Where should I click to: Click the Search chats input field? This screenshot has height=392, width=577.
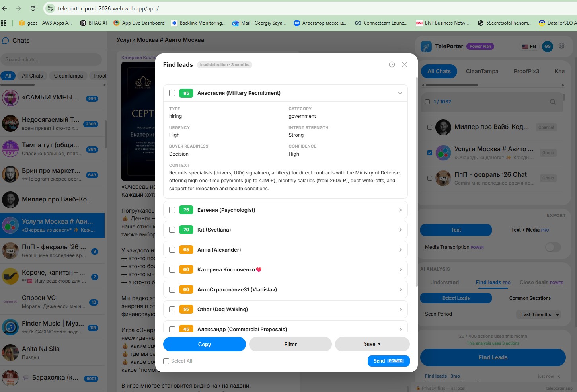[52, 59]
